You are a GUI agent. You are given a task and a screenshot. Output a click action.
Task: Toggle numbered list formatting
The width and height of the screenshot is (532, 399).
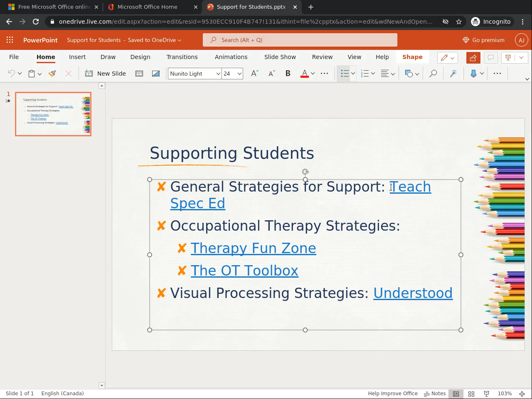(x=365, y=74)
